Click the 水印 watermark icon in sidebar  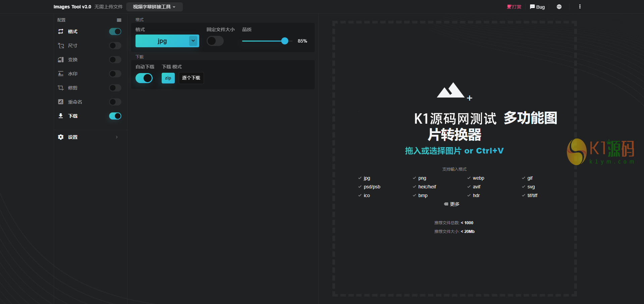(61, 74)
